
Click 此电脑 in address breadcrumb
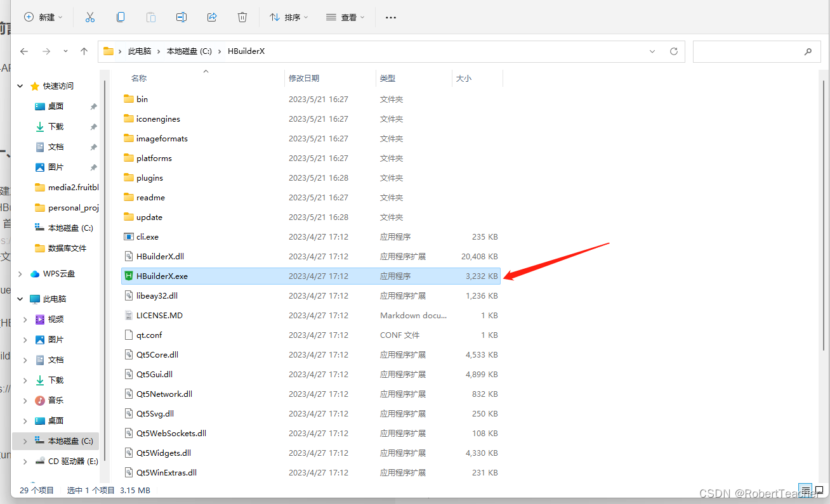point(140,51)
